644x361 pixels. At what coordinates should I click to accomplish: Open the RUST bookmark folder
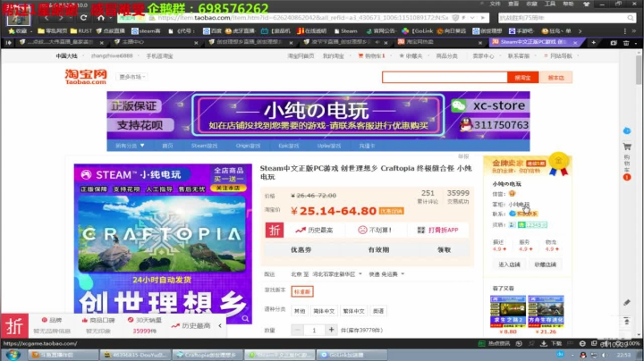pos(81,30)
